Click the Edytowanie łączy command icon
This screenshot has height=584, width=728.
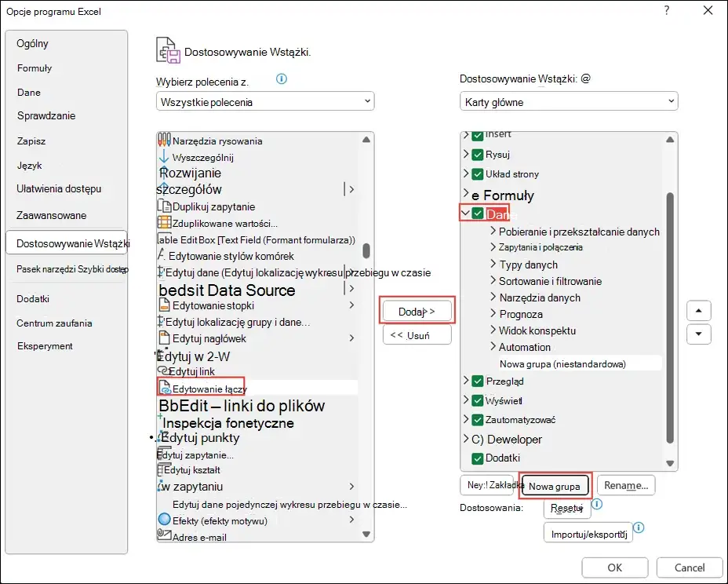click(x=165, y=388)
